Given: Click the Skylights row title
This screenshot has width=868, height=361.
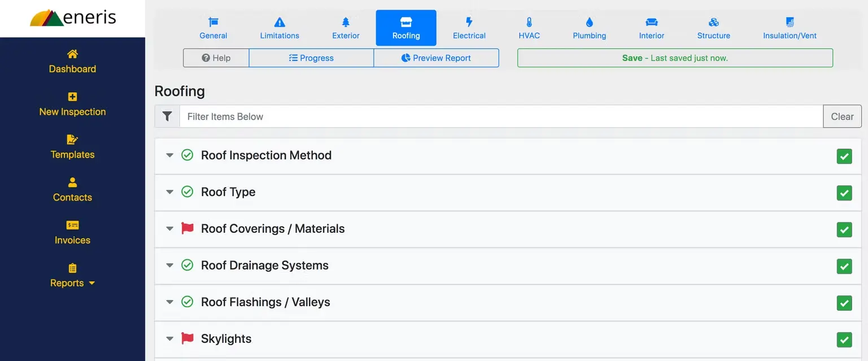Looking at the screenshot, I should [226, 338].
